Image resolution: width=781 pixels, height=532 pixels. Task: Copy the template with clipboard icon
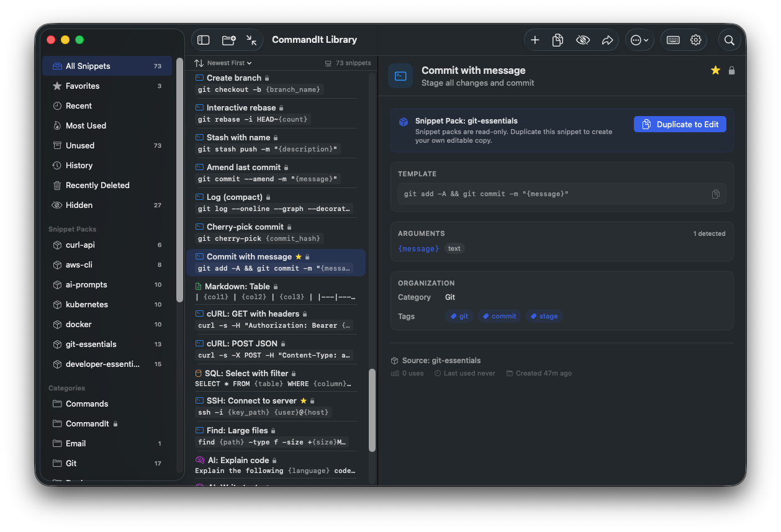[715, 194]
